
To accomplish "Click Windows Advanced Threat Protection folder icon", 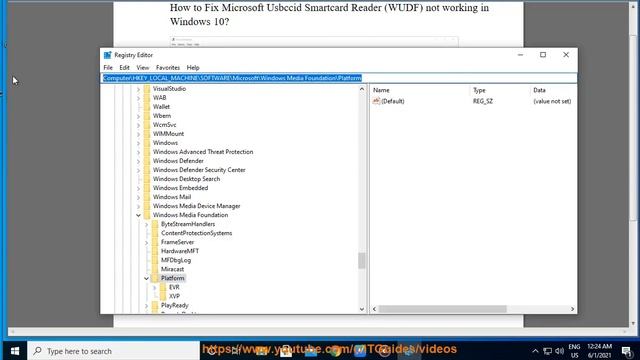I will click(147, 151).
